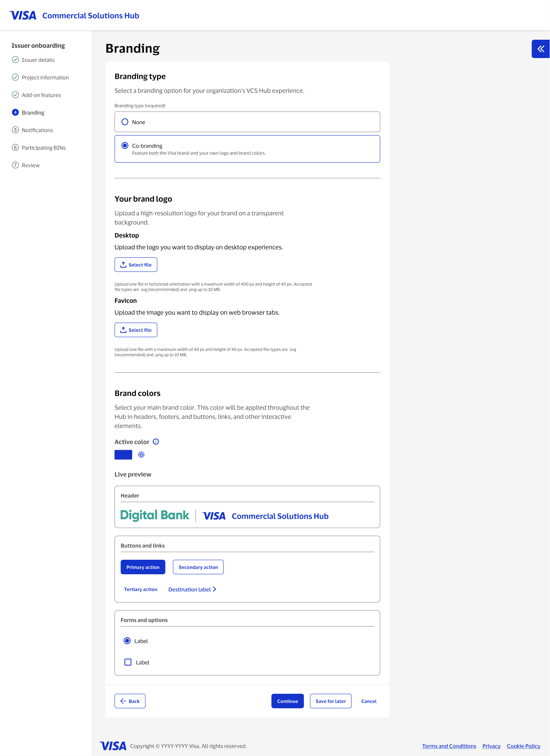Open Terms and Conditions link
Screen dimensions: 550x756
pos(449,746)
